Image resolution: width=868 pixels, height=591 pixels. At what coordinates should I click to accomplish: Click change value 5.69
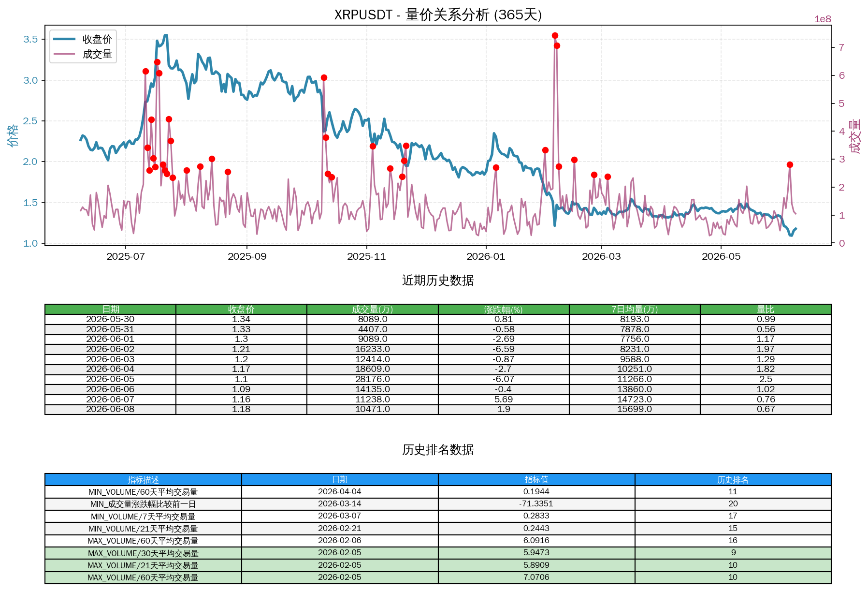[504, 399]
